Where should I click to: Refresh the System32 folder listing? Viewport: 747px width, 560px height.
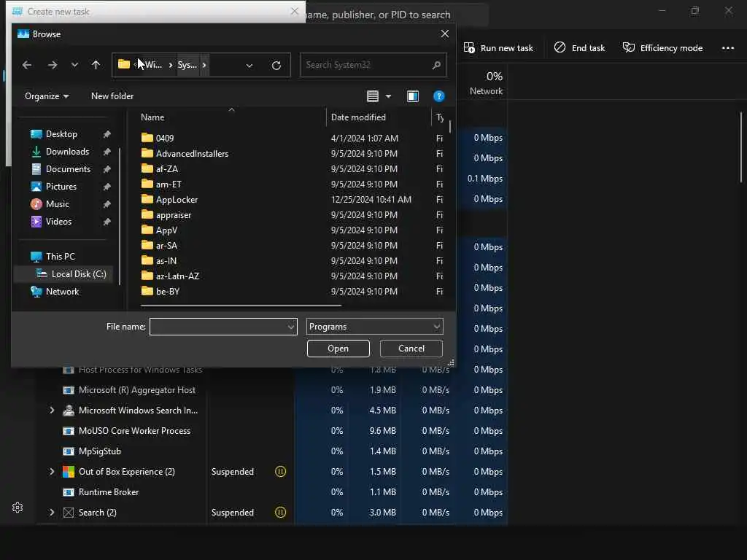(276, 65)
